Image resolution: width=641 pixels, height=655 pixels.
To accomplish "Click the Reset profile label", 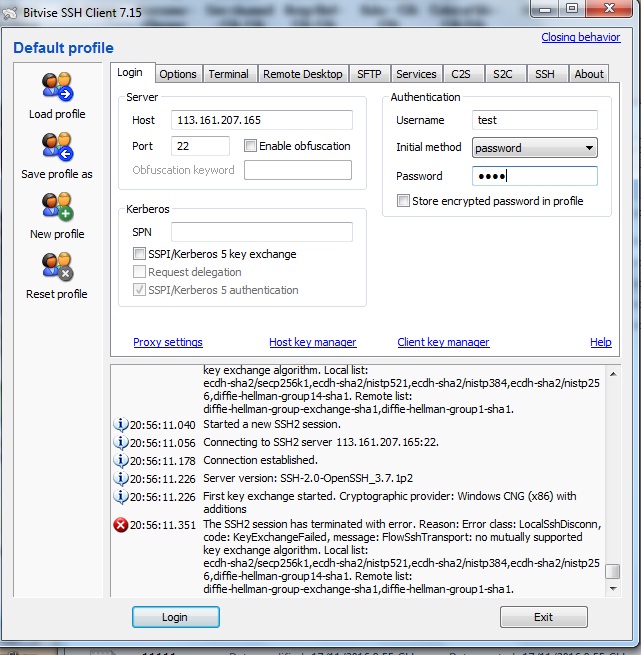I will tap(57, 294).
